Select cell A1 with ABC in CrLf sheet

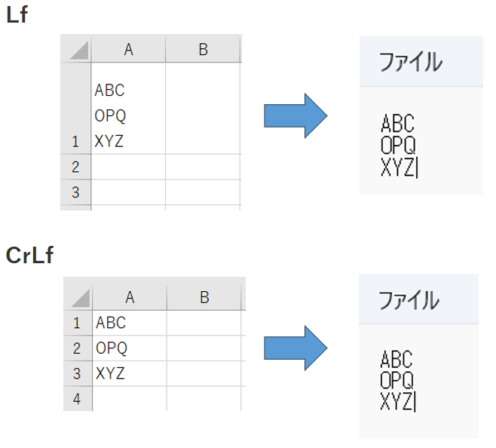(130, 323)
